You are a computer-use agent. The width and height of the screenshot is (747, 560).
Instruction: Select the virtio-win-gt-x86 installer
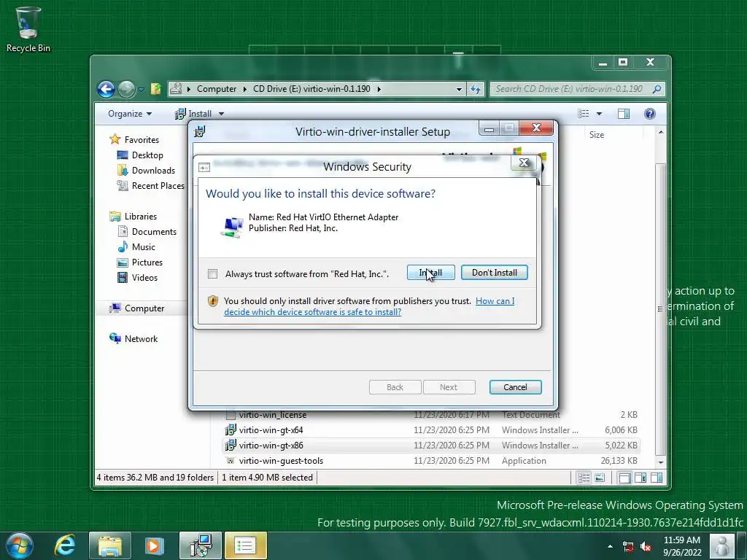tap(271, 446)
